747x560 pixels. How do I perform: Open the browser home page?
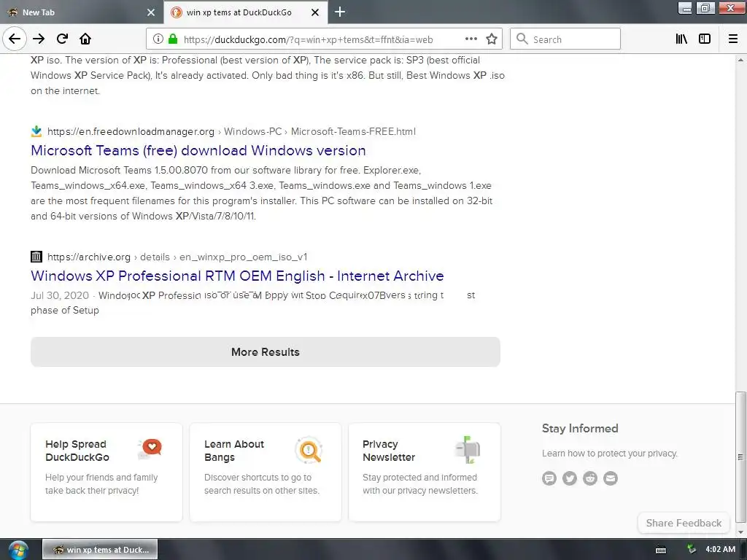[x=85, y=39]
